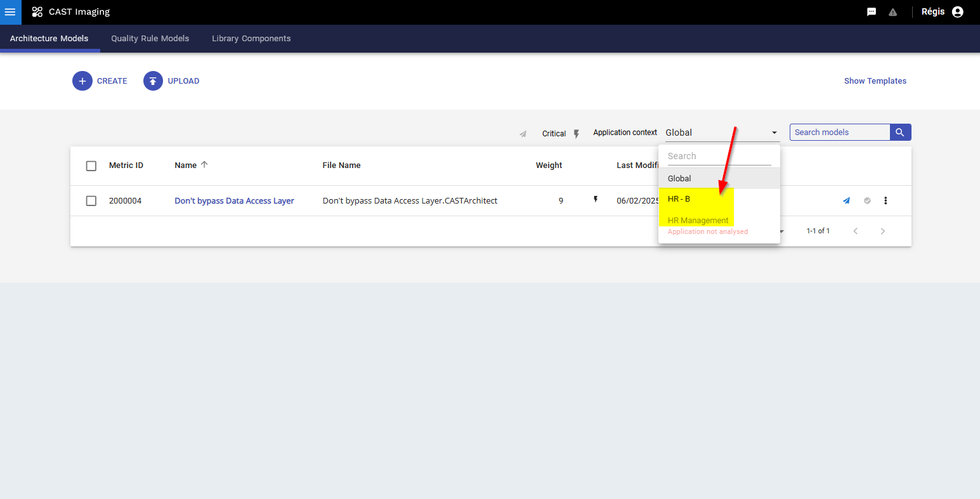Click the Name column header
The height and width of the screenshot is (499, 980).
click(x=186, y=165)
